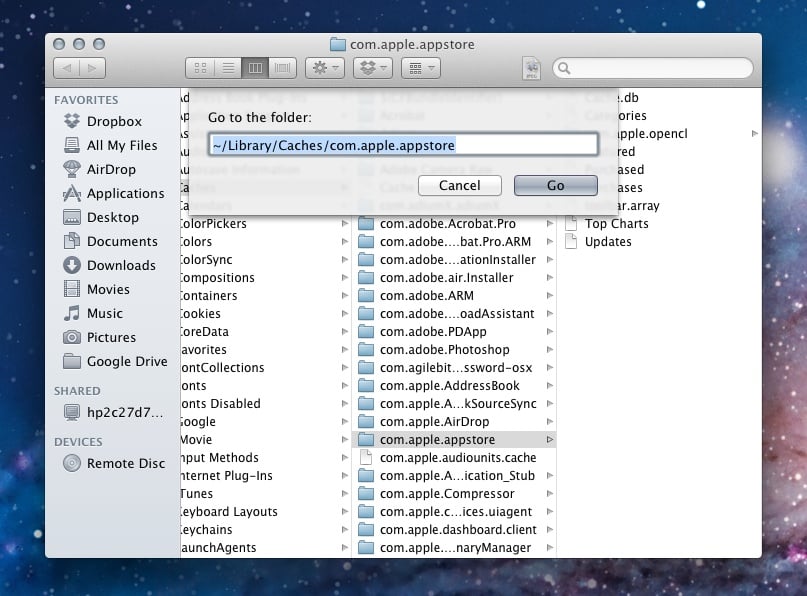The image size is (807, 596).
Task: Expand ColorPickers folder arrow
Action: coord(344,223)
